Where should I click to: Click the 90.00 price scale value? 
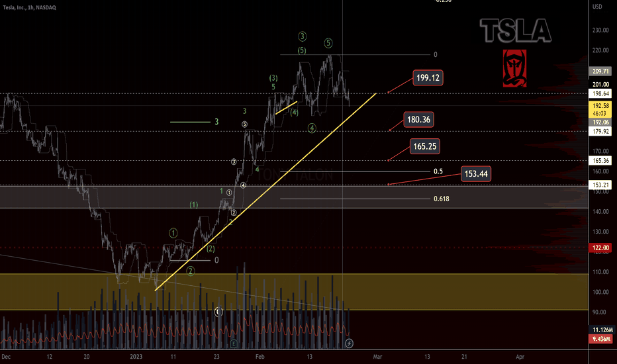(600, 312)
